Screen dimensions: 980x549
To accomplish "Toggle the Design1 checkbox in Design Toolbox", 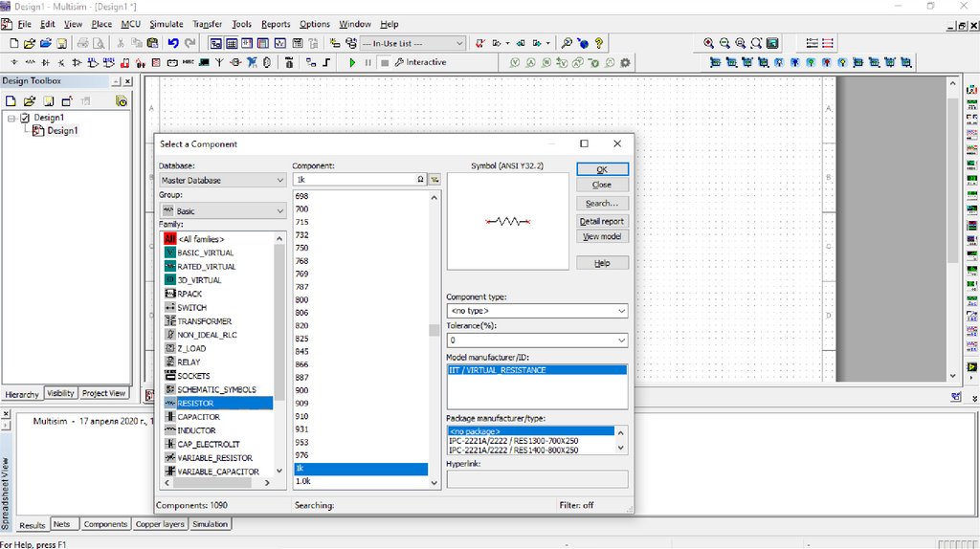I will pos(26,118).
